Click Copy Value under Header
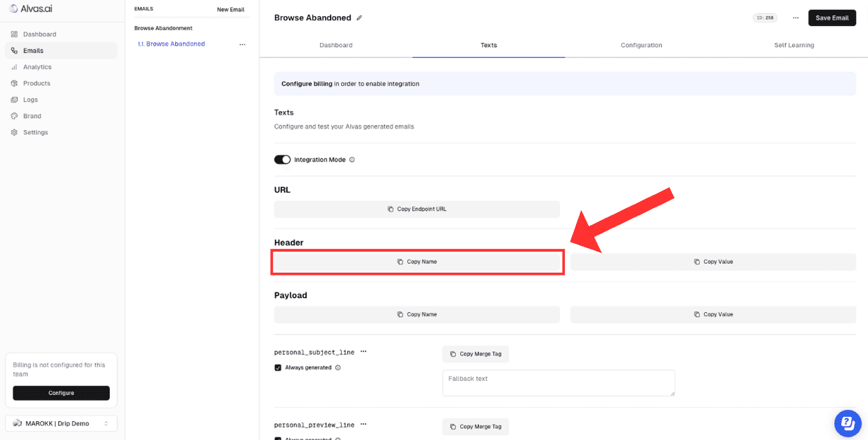868x440 pixels. coord(713,262)
